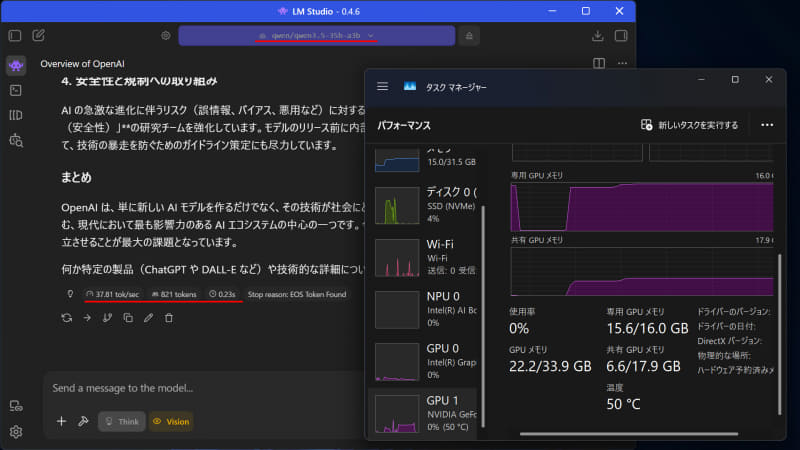
Task: Click the performance list vertical scrollbar
Action: coord(483,316)
